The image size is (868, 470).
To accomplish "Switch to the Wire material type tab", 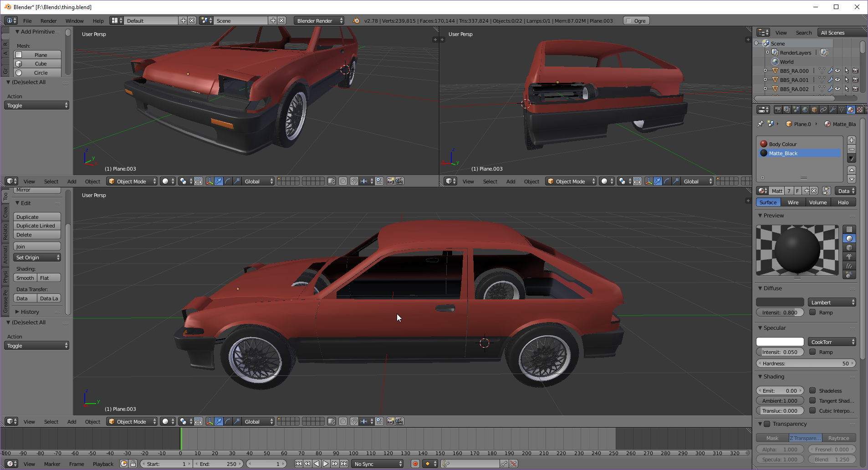I will click(793, 202).
